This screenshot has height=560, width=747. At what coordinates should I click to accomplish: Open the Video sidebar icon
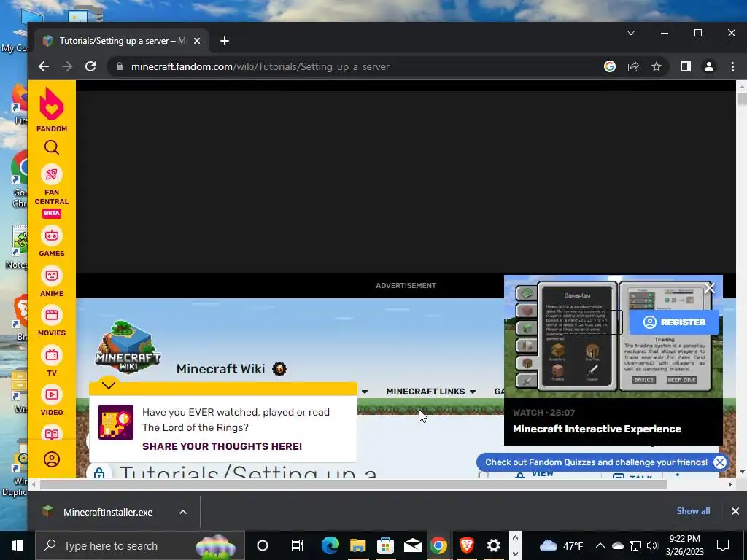(52, 394)
